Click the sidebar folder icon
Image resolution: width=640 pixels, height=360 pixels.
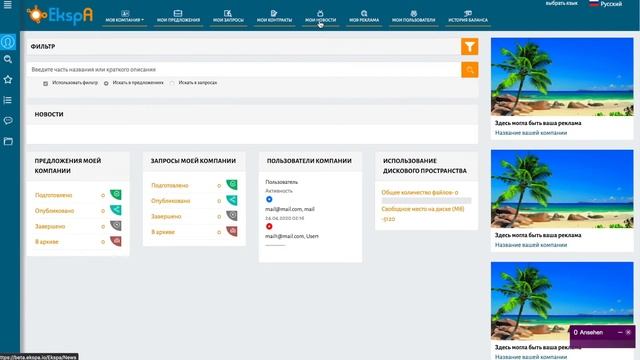click(x=8, y=141)
